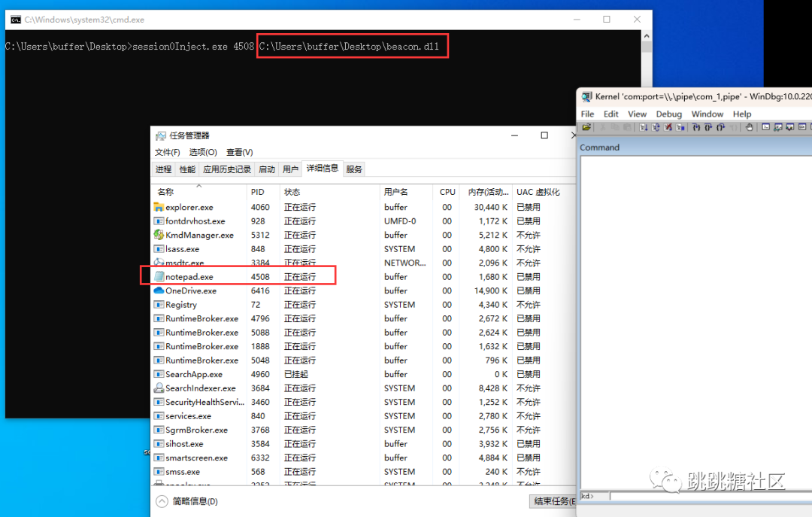Open a source file in WinDbg toolbar

click(x=586, y=128)
